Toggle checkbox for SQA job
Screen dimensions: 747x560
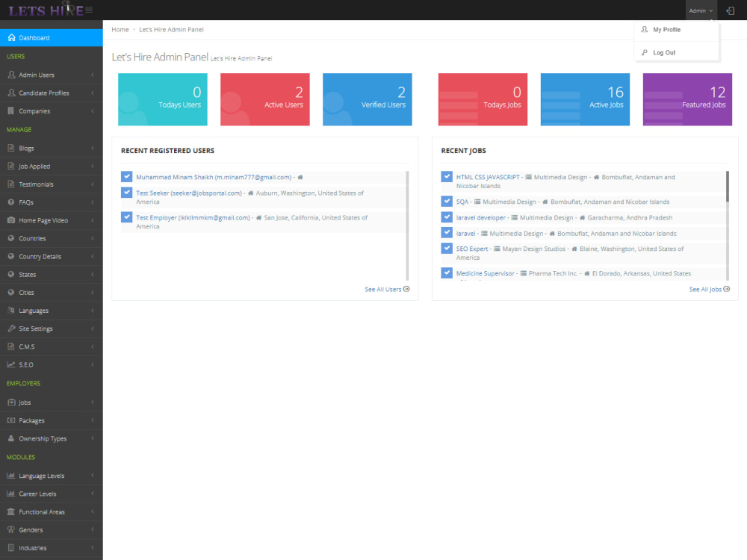pos(447,202)
